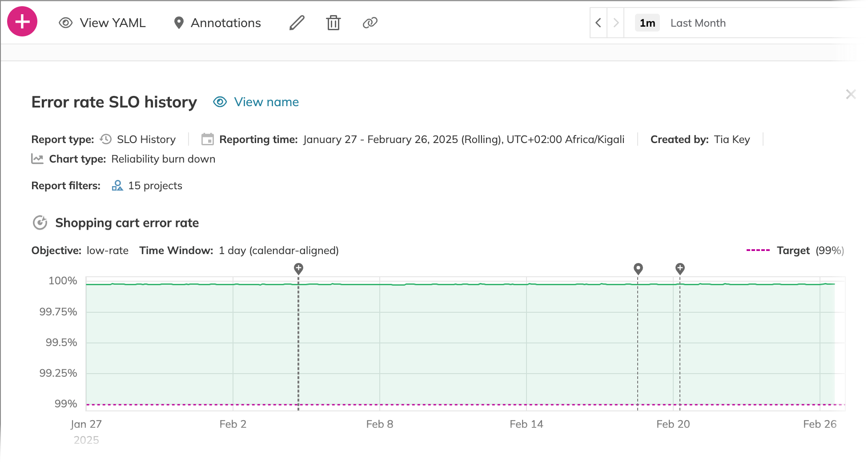Select the pin annotation marker near Feb 18
This screenshot has width=868, height=462.
[638, 269]
